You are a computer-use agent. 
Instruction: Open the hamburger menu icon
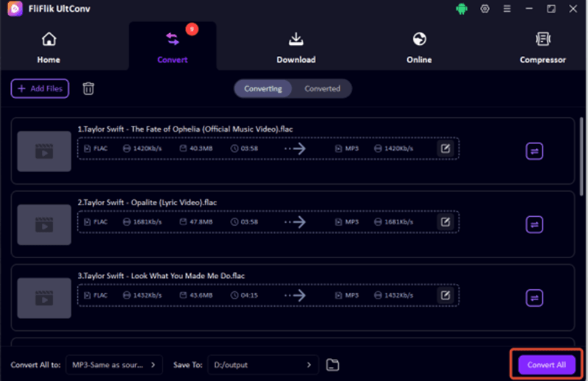[x=507, y=9]
